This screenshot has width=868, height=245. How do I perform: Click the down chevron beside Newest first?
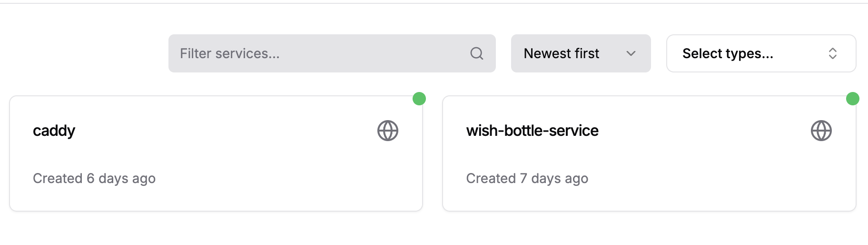pos(631,53)
